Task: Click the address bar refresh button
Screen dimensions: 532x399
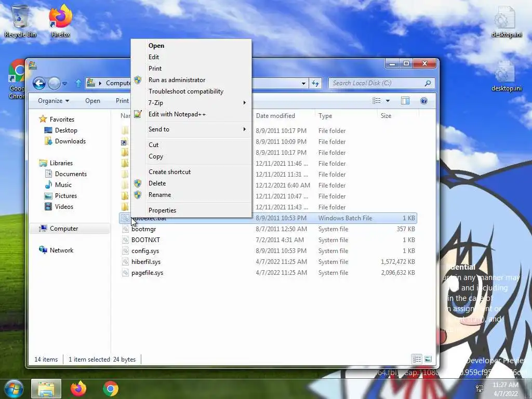Action: click(315, 83)
